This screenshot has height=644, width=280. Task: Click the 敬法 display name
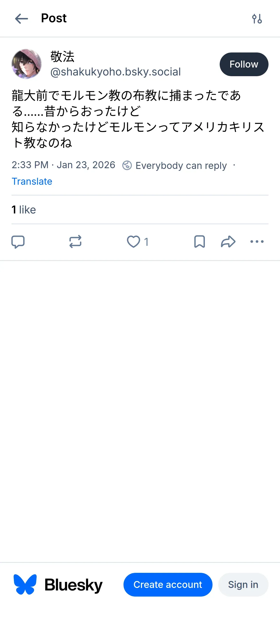coord(62,57)
